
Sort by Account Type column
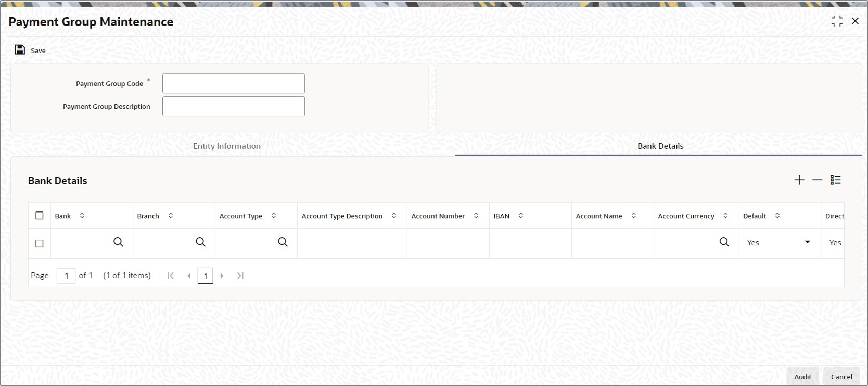(274, 216)
